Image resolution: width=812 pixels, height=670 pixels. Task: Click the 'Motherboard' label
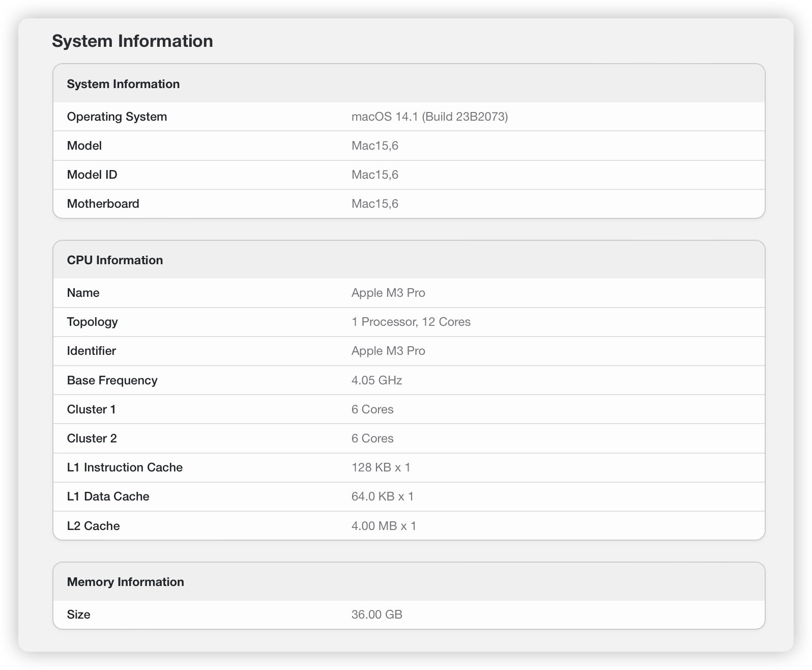pos(103,204)
